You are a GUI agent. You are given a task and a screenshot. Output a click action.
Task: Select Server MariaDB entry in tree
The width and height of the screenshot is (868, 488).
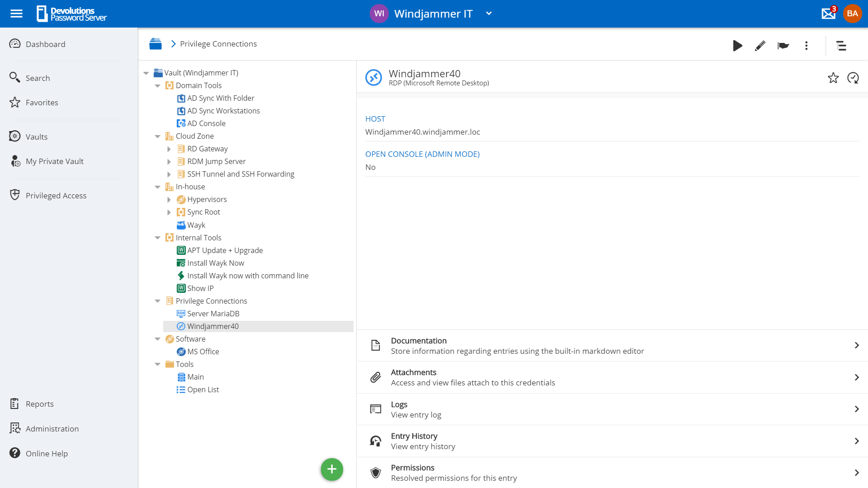(x=213, y=314)
